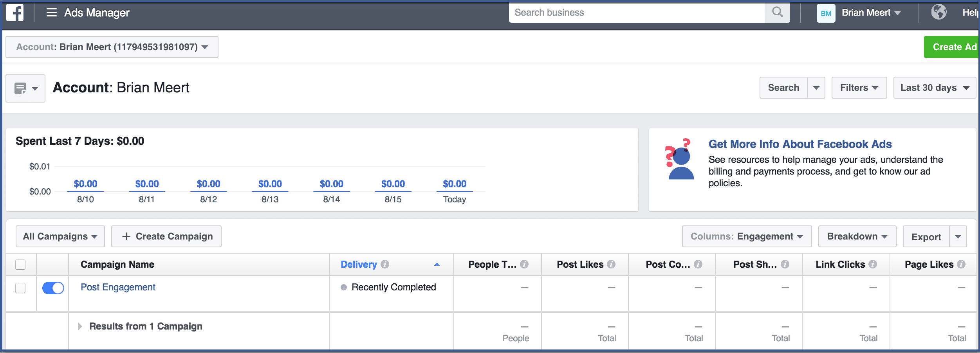Click the Page Likes info icon
Image resolution: width=980 pixels, height=353 pixels.
(x=961, y=265)
